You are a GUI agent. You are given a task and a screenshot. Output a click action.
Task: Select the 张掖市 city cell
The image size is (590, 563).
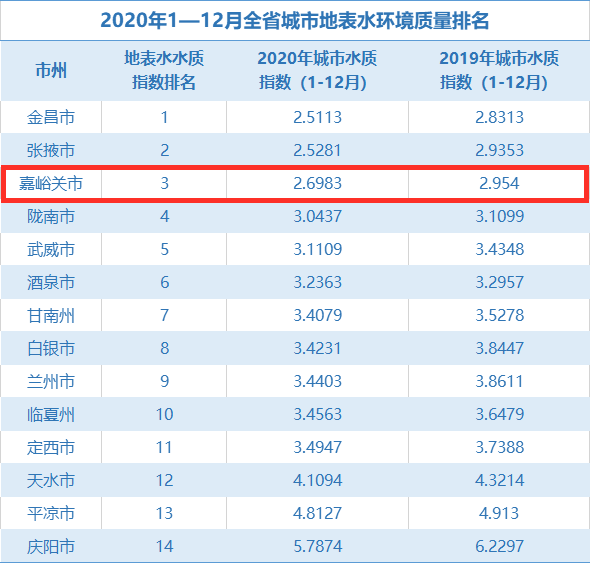[51, 151]
